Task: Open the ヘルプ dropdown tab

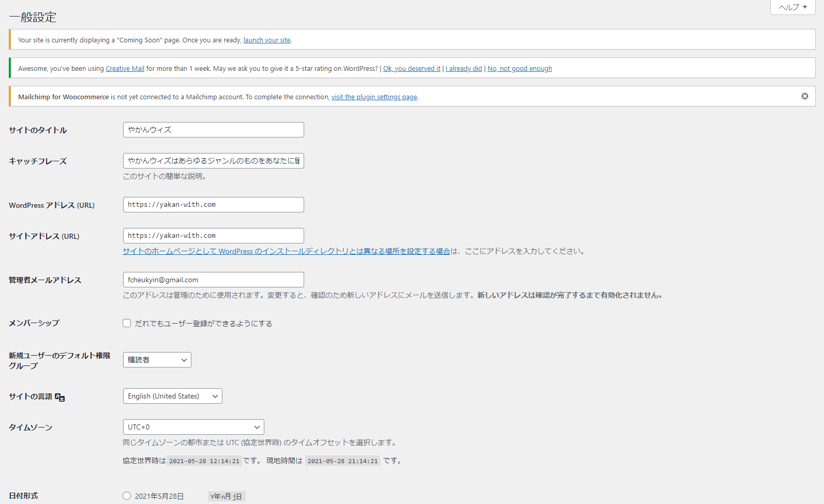Action: [x=792, y=7]
